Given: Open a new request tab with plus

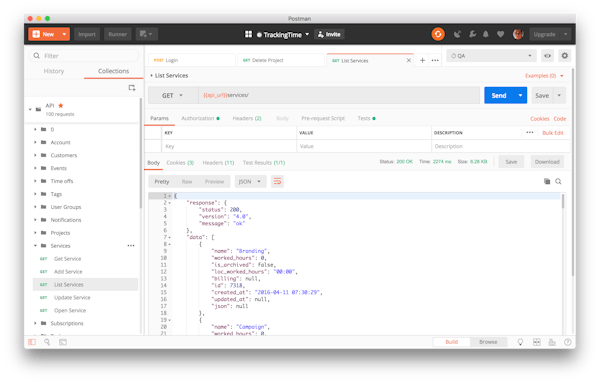Looking at the screenshot, I should click(x=422, y=60).
